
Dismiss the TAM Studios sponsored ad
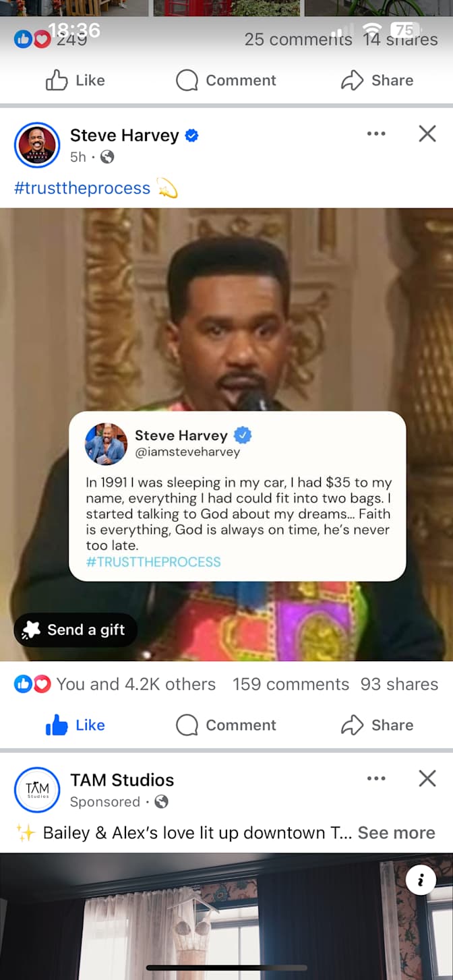pos(427,778)
